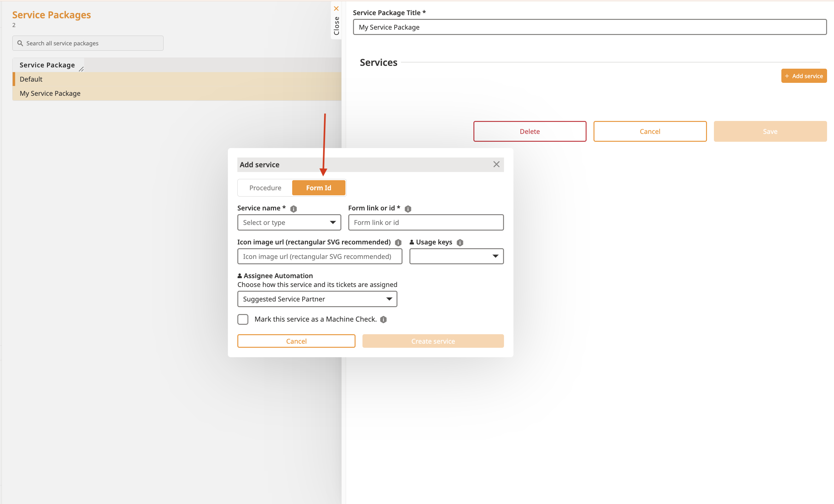Click info icon beside Form link or id

tap(408, 209)
